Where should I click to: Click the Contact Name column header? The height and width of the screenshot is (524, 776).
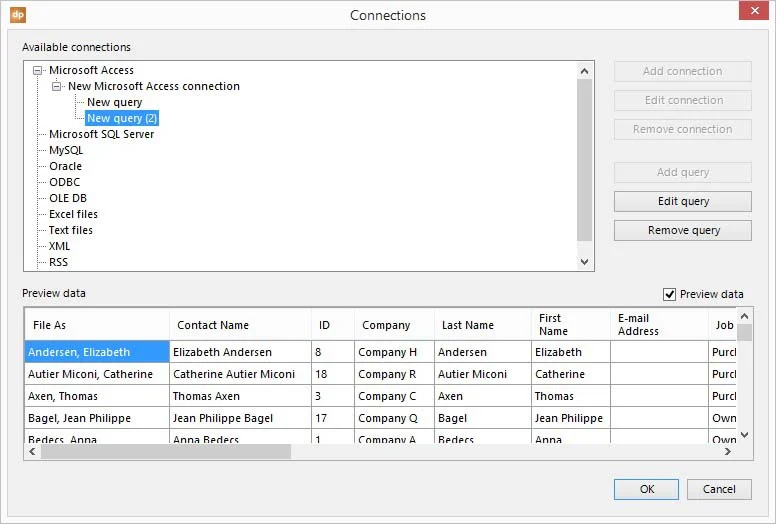tap(241, 325)
